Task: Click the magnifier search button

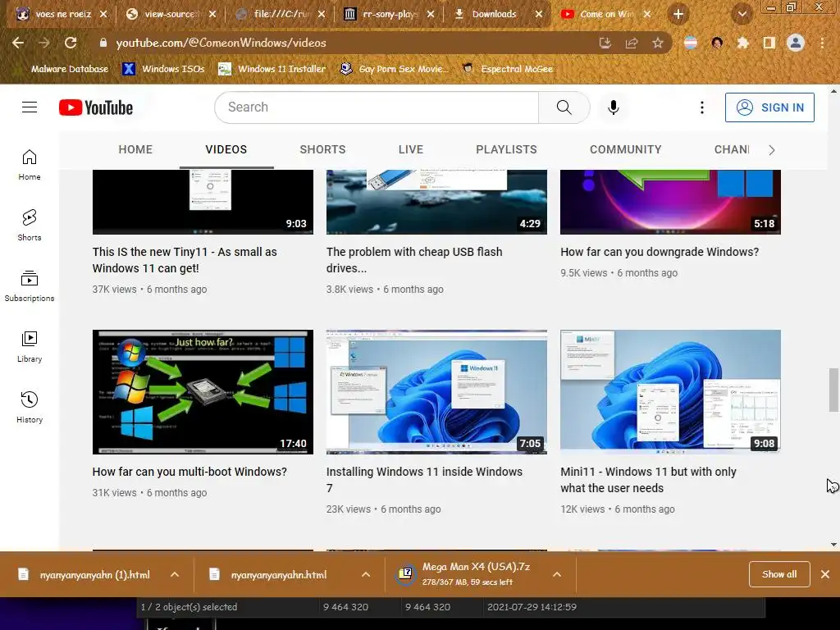Action: click(x=564, y=107)
